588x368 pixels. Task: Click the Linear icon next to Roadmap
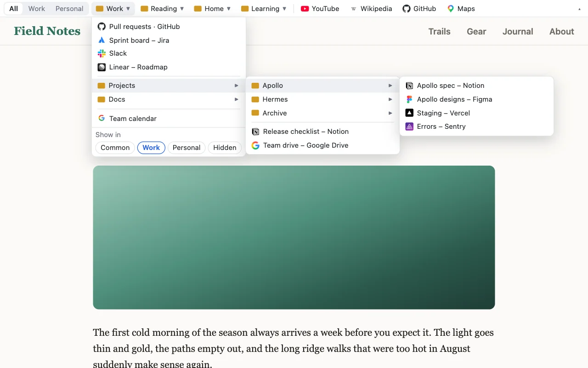coord(102,67)
